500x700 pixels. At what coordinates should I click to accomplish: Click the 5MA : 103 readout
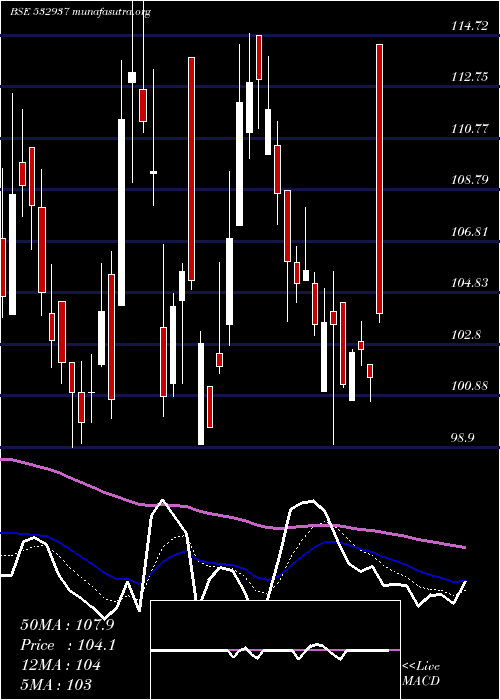click(56, 684)
